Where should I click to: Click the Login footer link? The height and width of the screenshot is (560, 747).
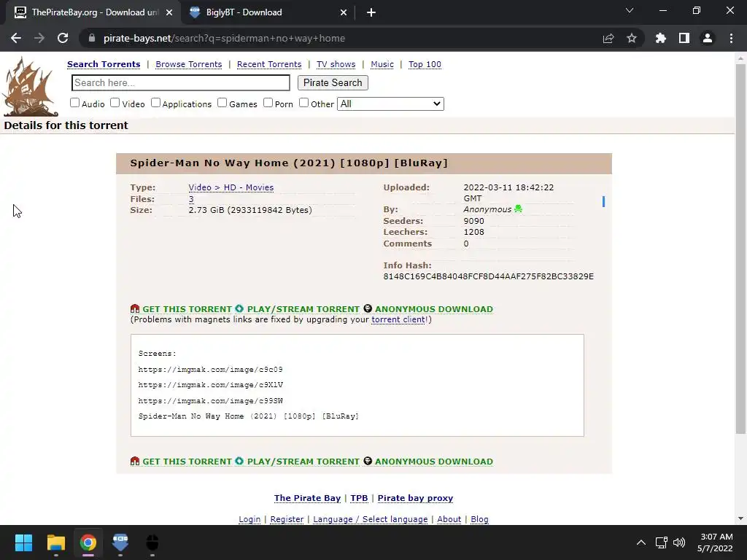(x=249, y=519)
